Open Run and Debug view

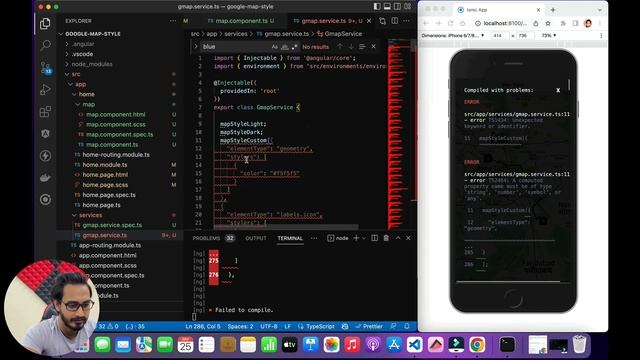click(x=45, y=89)
